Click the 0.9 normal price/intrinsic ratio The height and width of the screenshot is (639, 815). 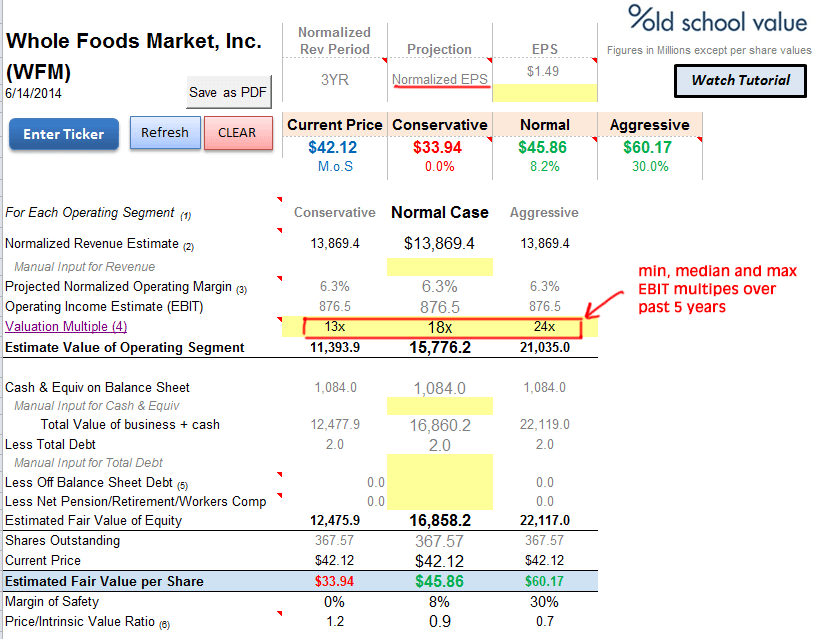tap(440, 622)
